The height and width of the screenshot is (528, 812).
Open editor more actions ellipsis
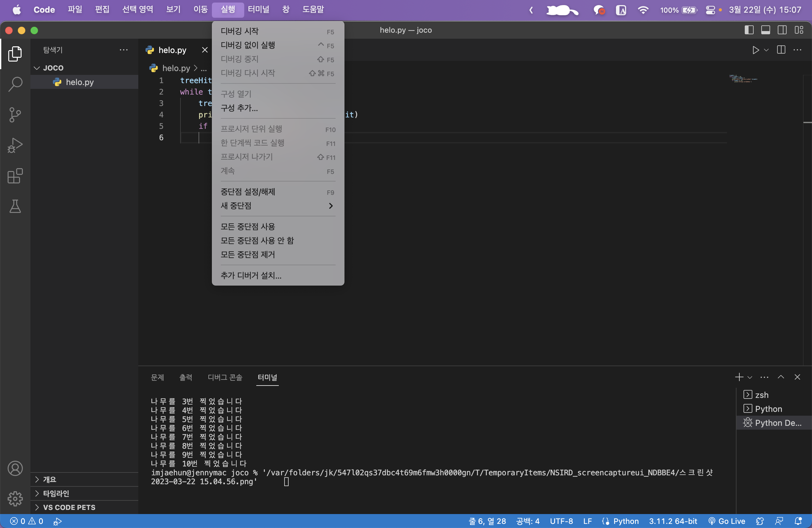pos(797,50)
